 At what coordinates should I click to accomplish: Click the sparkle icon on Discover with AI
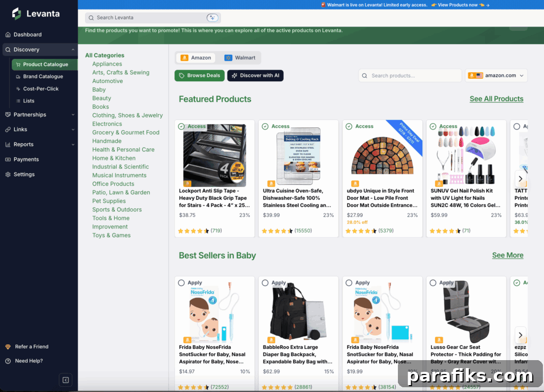tap(234, 75)
